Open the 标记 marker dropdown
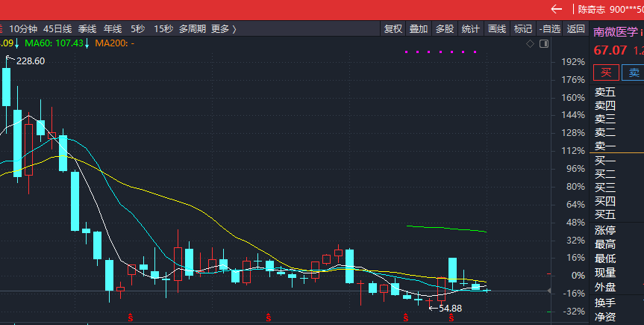Image resolution: width=644 pixels, height=325 pixels. click(522, 29)
